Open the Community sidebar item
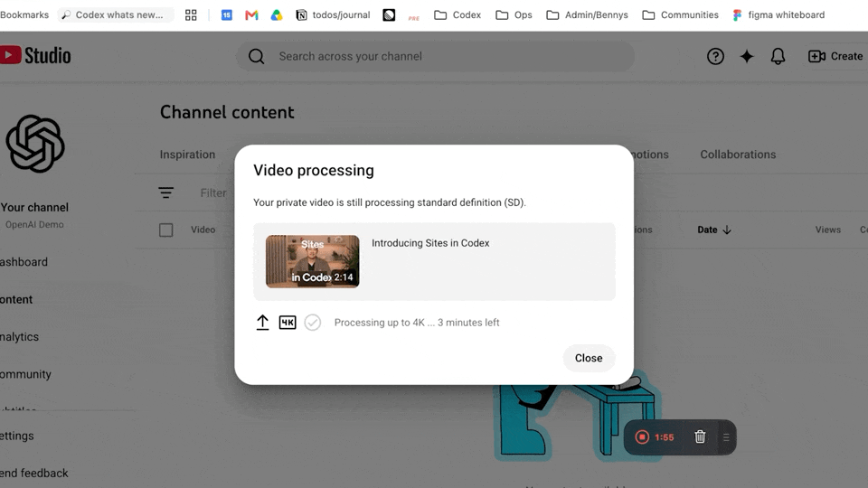 [x=25, y=374]
